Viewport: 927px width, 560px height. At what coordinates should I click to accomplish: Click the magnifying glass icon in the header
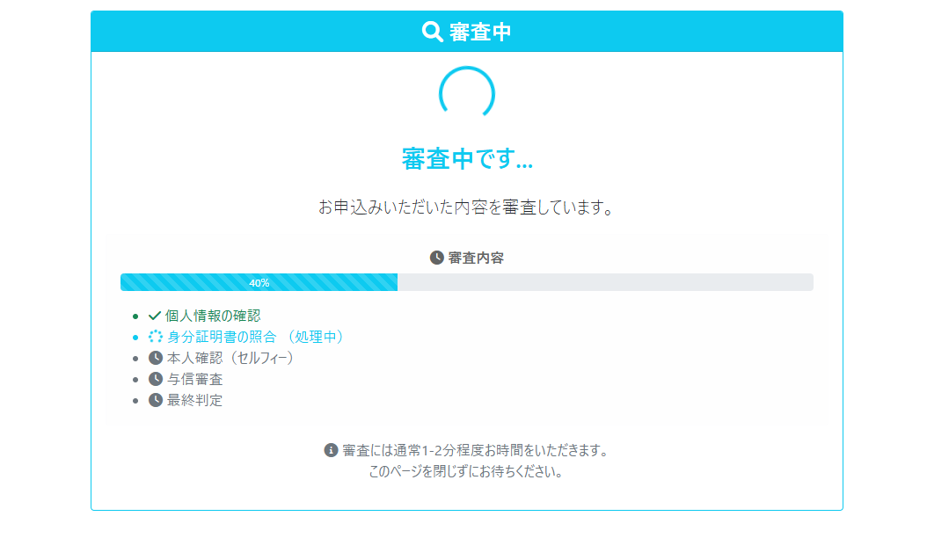(431, 31)
